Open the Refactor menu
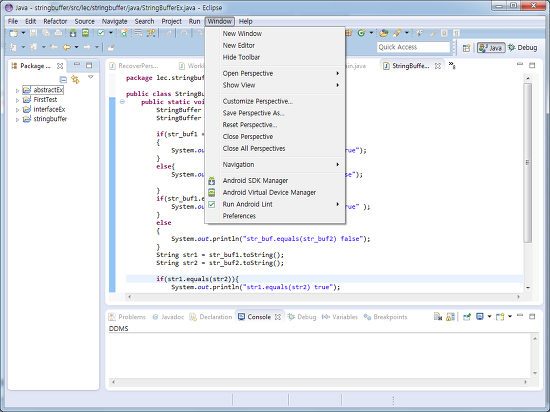 click(x=55, y=21)
